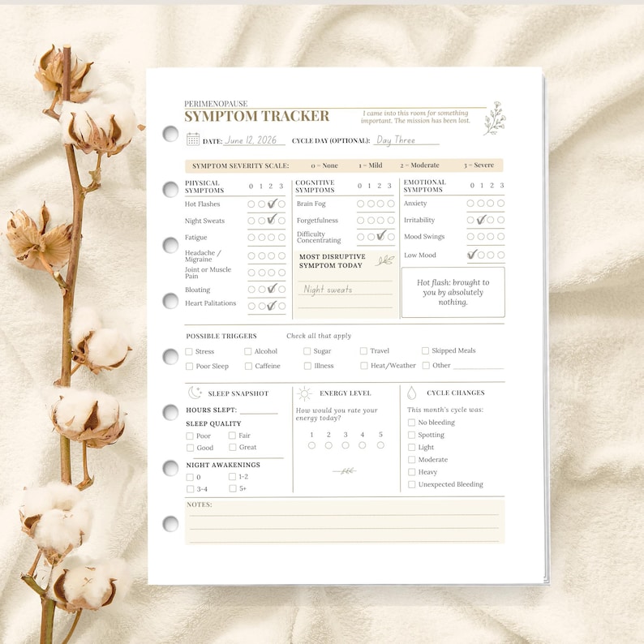The image size is (644, 644).
Task: Check the No bleeding box
Action: pyautogui.click(x=411, y=423)
